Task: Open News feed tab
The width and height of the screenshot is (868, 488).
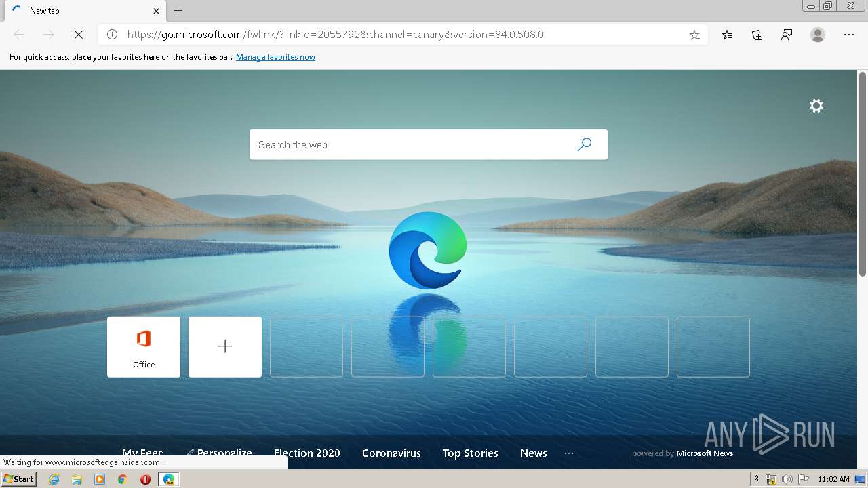Action: [x=534, y=453]
